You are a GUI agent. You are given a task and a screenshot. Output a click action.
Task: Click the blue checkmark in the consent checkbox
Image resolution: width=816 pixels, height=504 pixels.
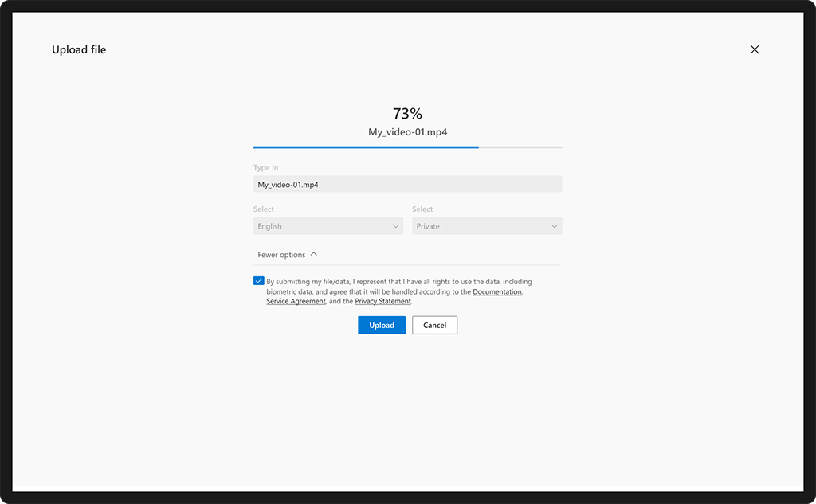pyautogui.click(x=258, y=280)
